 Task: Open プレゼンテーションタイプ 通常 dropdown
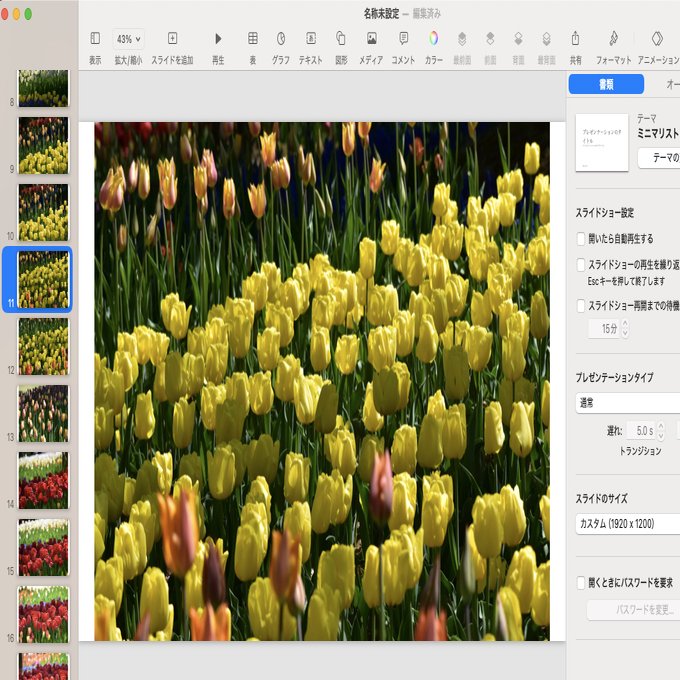(628, 403)
